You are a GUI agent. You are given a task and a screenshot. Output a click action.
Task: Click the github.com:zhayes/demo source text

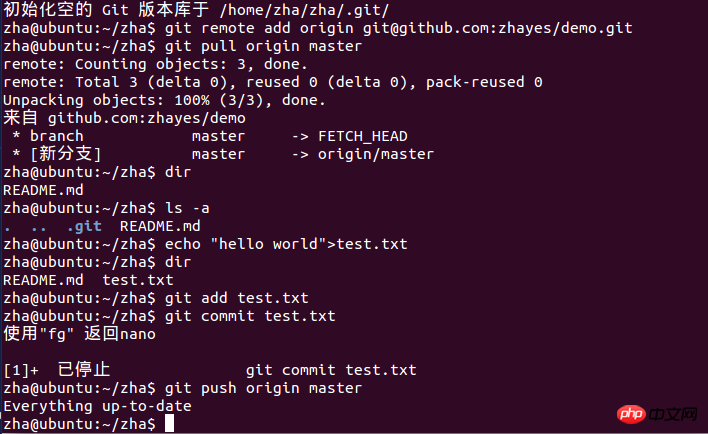pyautogui.click(x=147, y=118)
